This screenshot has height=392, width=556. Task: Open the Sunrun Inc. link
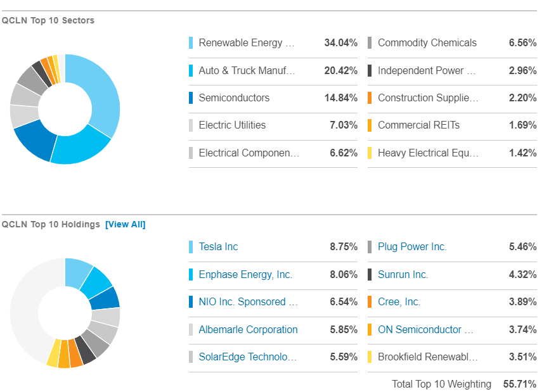[403, 274]
